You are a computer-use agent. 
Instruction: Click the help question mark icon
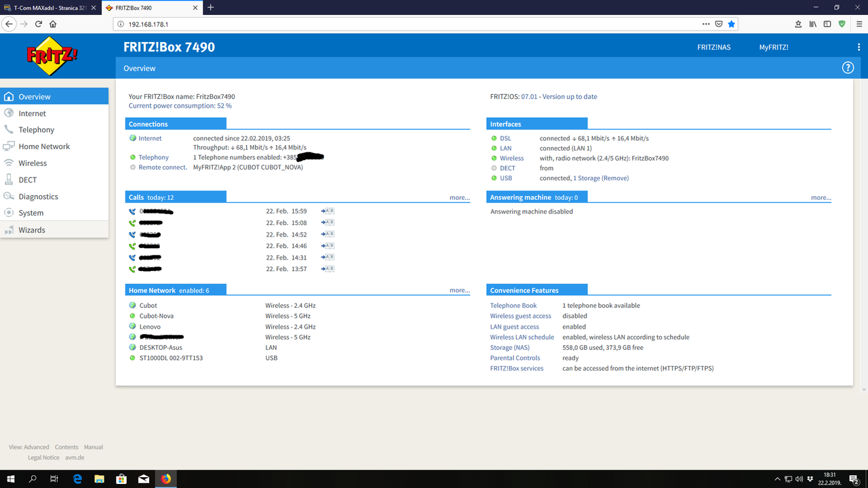click(x=848, y=68)
